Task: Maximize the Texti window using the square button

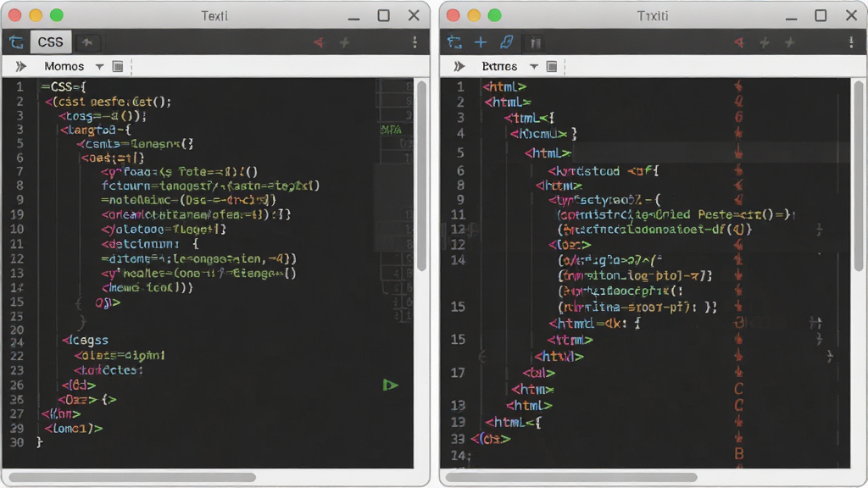Action: point(384,15)
